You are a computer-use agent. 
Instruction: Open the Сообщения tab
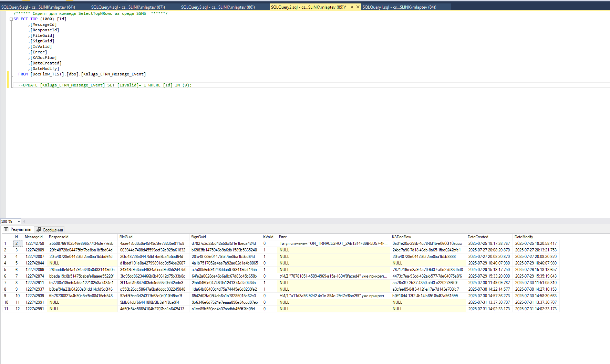tap(50, 230)
